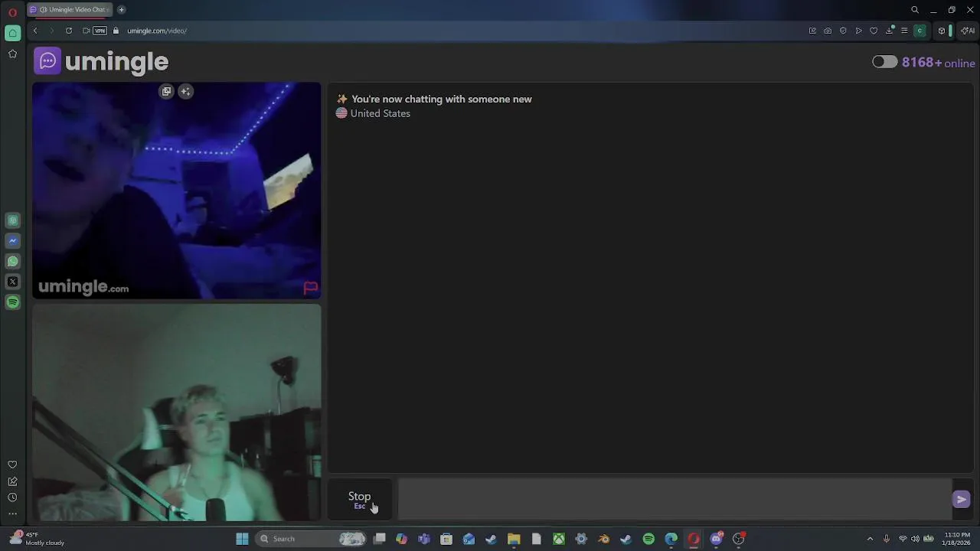
Task: Click your own webcam preview
Action: pyautogui.click(x=177, y=412)
